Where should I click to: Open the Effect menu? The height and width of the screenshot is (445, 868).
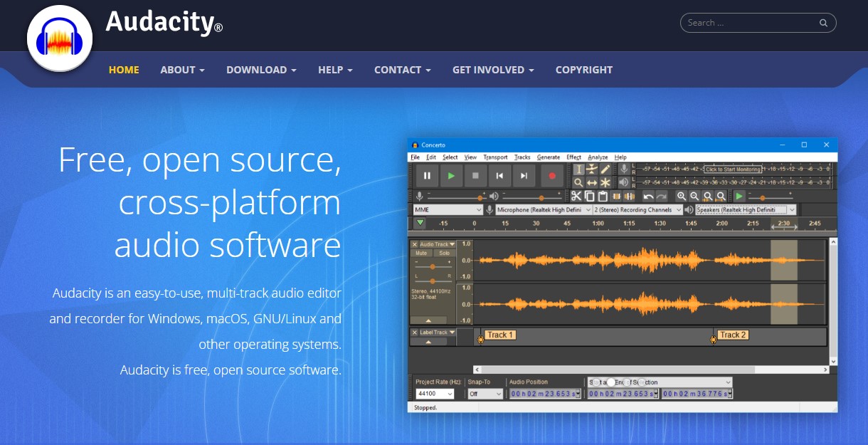573,157
